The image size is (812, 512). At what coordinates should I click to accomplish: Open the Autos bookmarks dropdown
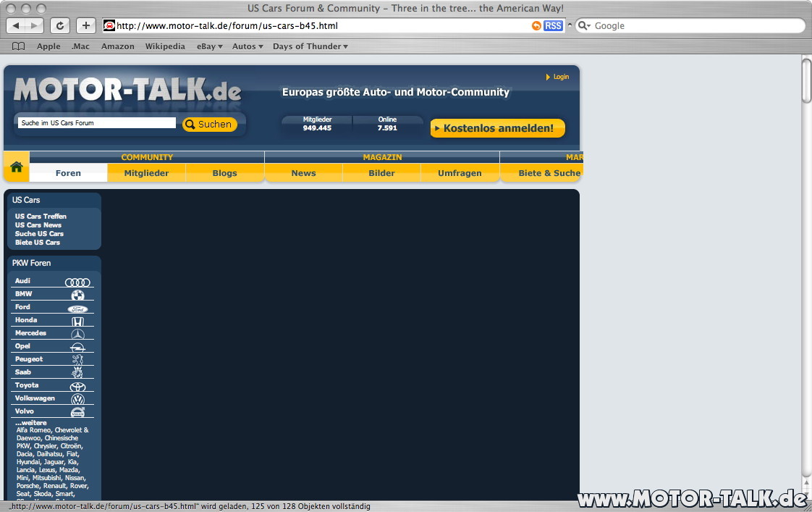tap(248, 46)
